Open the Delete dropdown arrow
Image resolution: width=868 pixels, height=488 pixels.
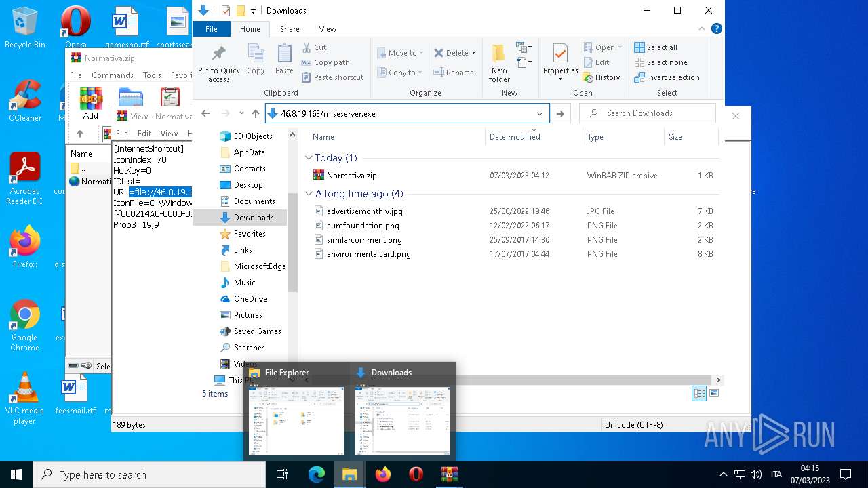pyautogui.click(x=473, y=53)
